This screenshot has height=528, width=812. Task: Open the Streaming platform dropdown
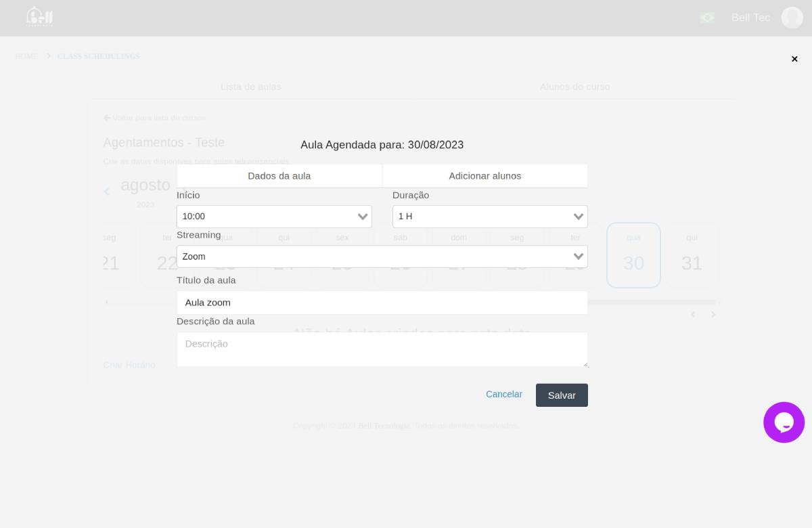(382, 257)
